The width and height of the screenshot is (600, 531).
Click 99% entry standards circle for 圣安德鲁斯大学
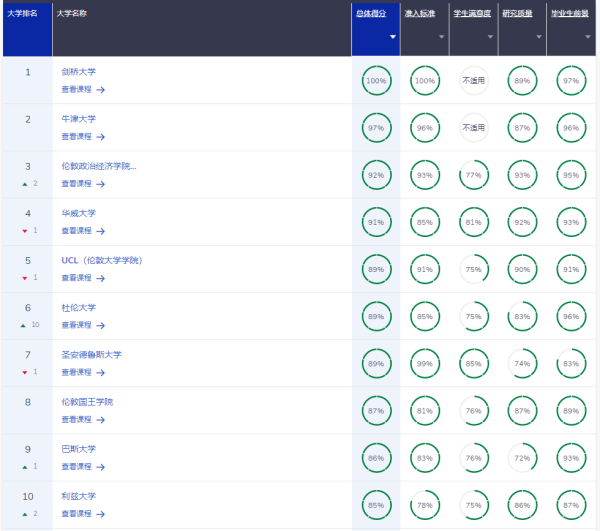[425, 363]
